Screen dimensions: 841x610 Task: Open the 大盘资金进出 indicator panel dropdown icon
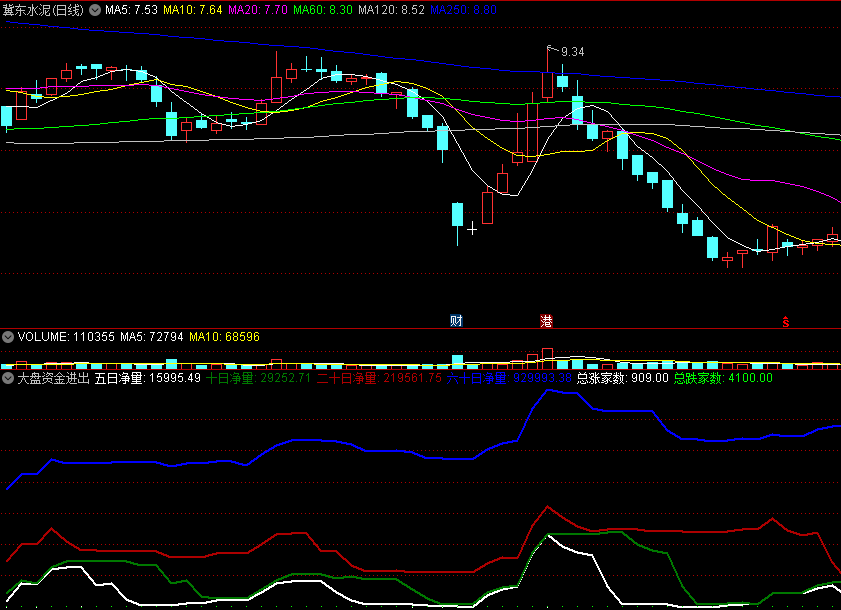[x=8, y=378]
